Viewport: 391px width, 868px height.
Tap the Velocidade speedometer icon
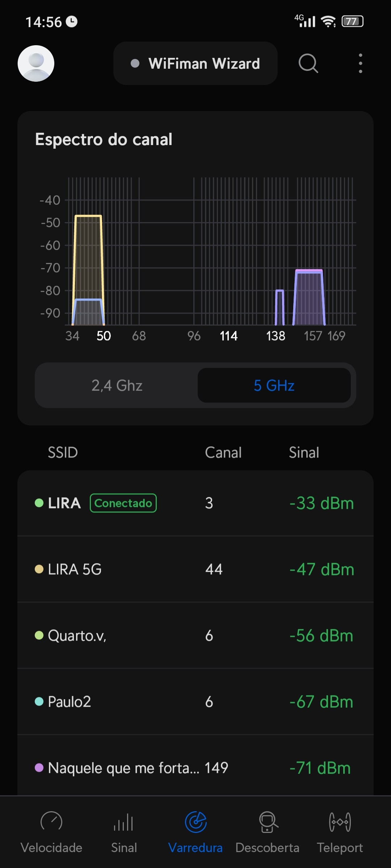tap(51, 822)
